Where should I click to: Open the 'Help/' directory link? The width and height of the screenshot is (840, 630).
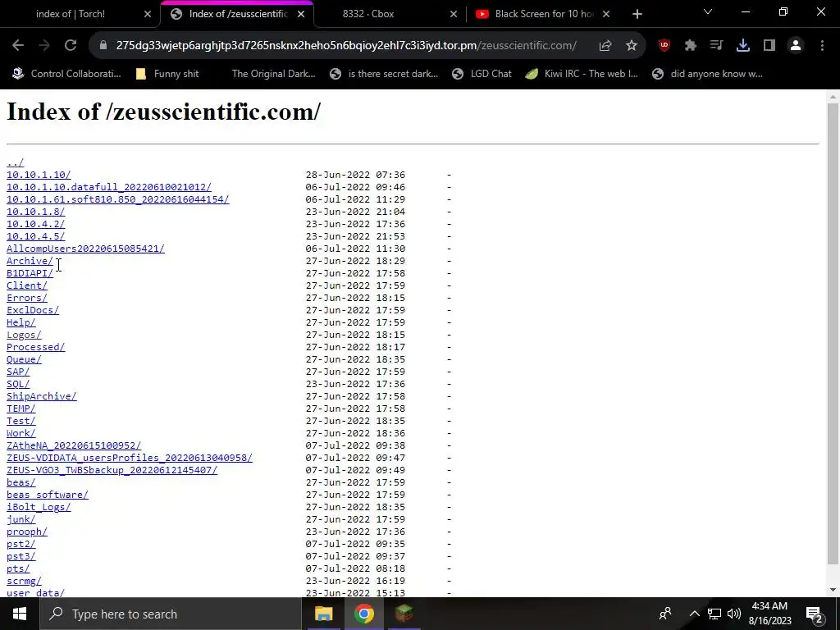coord(21,322)
